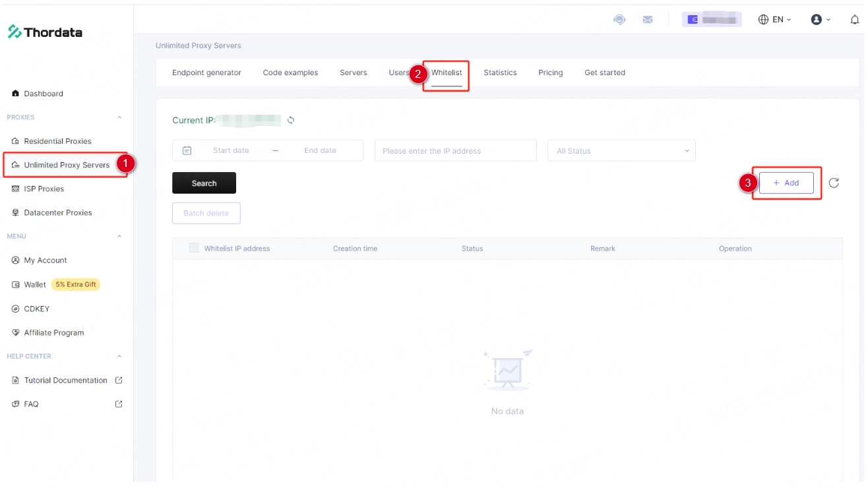868x488 pixels.
Task: Click the Whitelist IP address column header
Action: tap(237, 249)
